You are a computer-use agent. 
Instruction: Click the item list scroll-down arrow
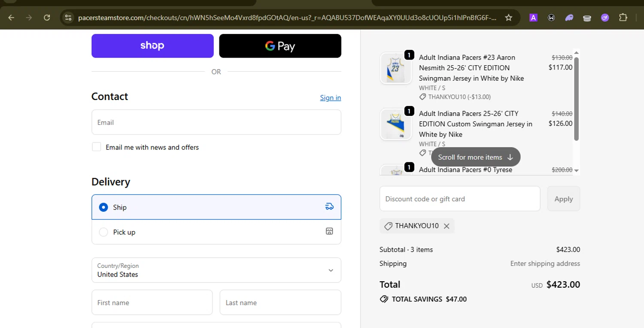576,170
